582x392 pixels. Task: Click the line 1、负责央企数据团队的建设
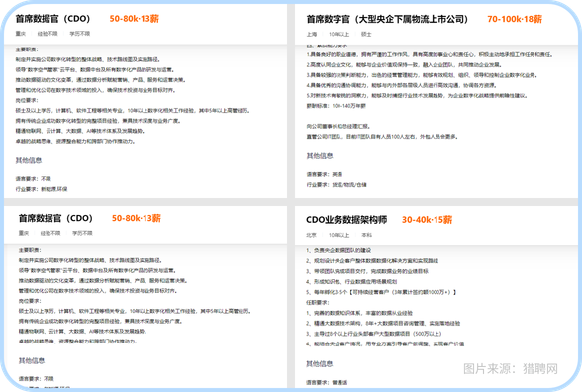[339, 251]
